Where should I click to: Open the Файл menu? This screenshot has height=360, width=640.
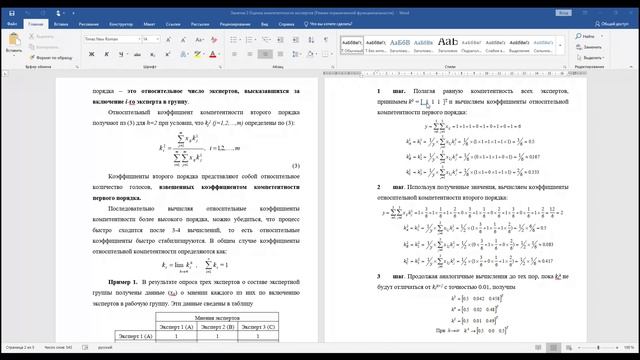12,24
